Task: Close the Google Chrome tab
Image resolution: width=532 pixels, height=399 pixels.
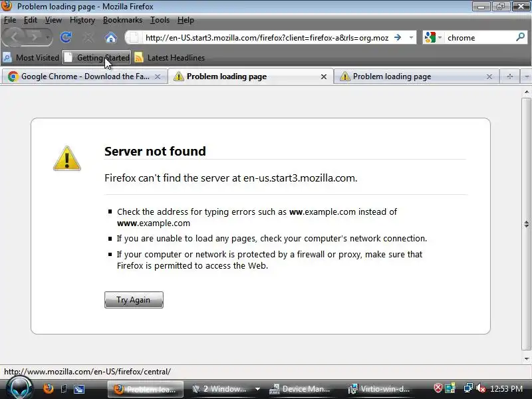Action: (158, 76)
